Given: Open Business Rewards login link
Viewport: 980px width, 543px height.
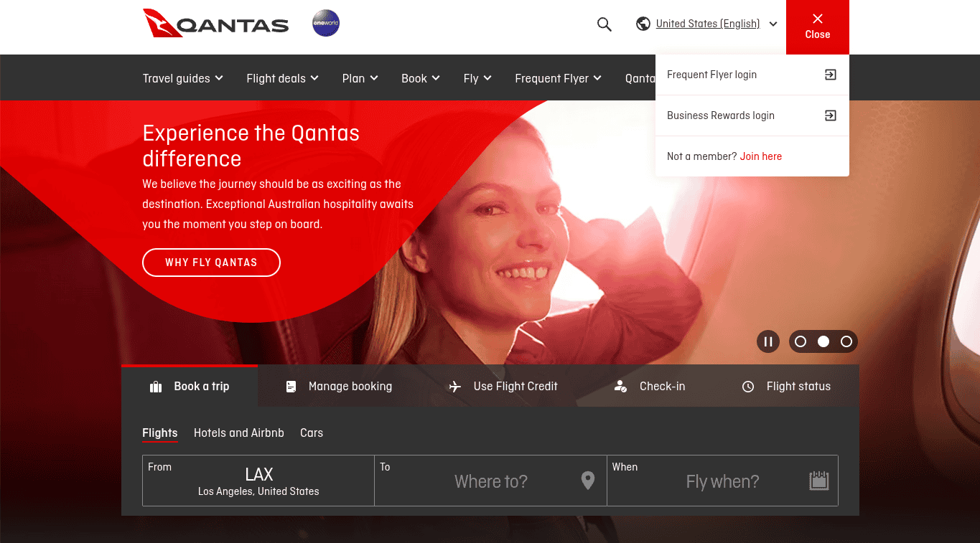Looking at the screenshot, I should [752, 115].
